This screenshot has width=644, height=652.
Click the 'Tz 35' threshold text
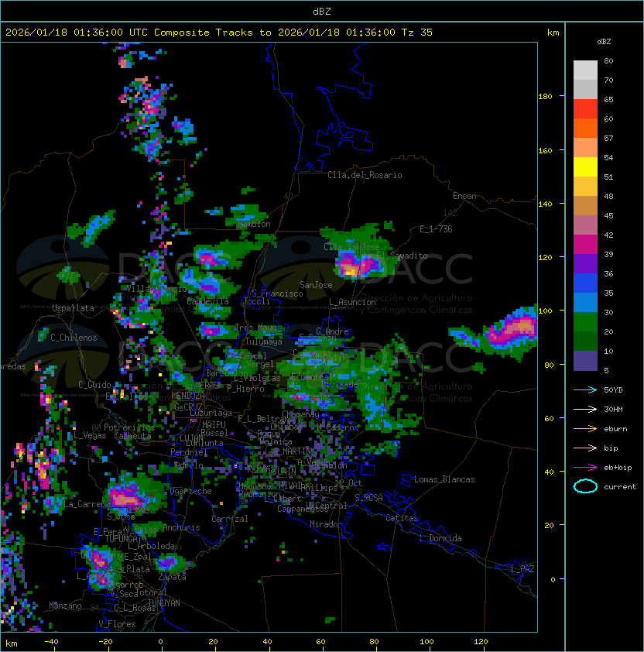(417, 33)
